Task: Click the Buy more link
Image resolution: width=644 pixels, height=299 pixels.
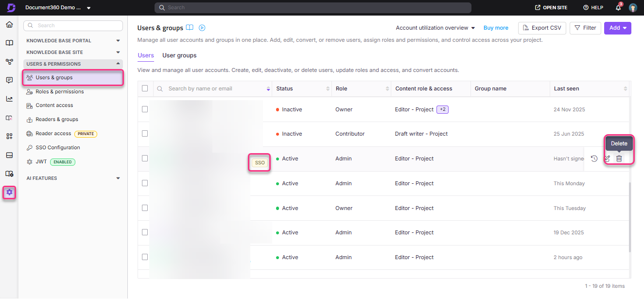Action: (495, 28)
